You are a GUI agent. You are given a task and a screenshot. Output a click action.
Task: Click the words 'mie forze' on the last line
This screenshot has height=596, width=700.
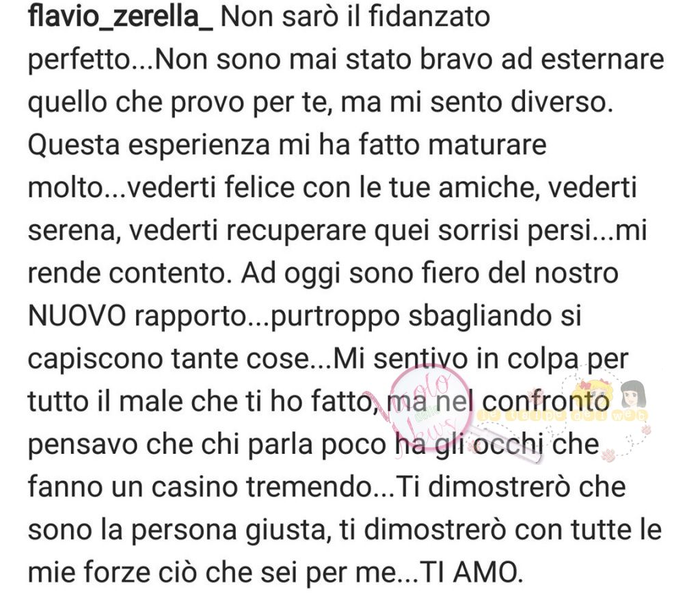pyautogui.click(x=89, y=572)
